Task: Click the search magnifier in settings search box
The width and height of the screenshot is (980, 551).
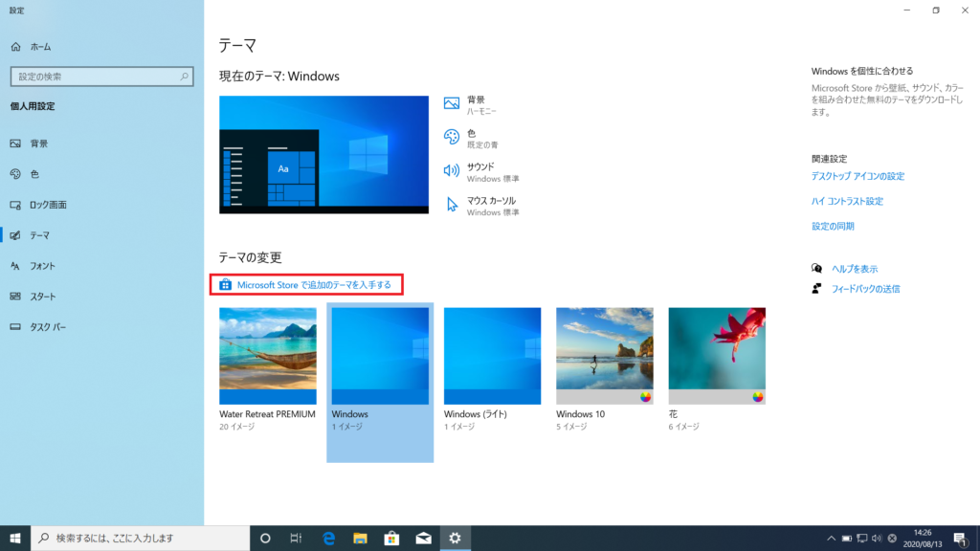Action: point(185,77)
